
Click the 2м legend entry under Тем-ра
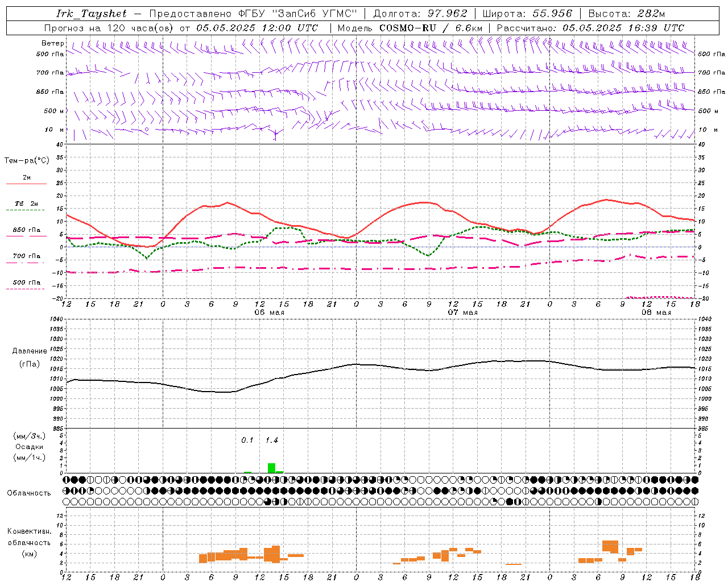(x=27, y=178)
